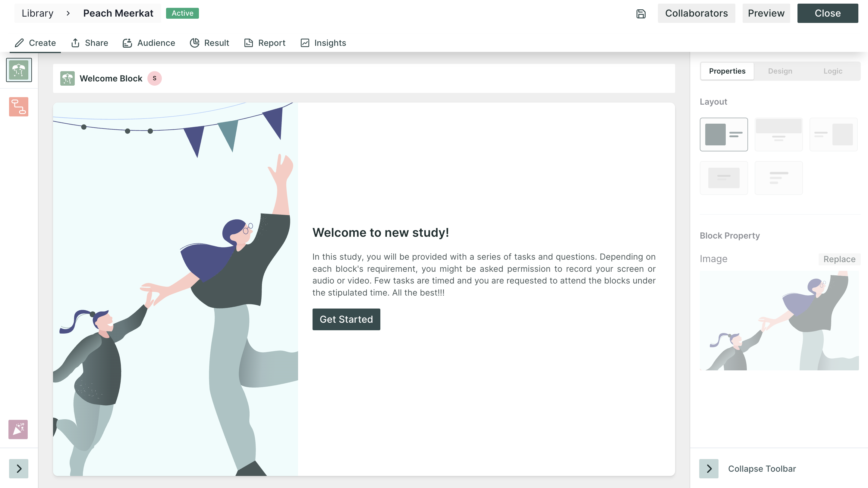Screen dimensions: 868x488
Task: Switch to the Design panel tab
Action: coord(780,71)
